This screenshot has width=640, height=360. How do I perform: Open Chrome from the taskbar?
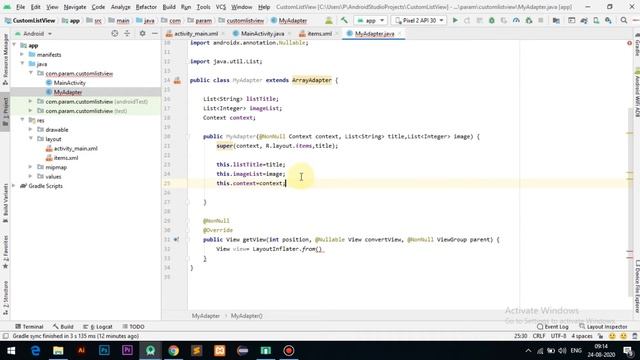click(173, 351)
